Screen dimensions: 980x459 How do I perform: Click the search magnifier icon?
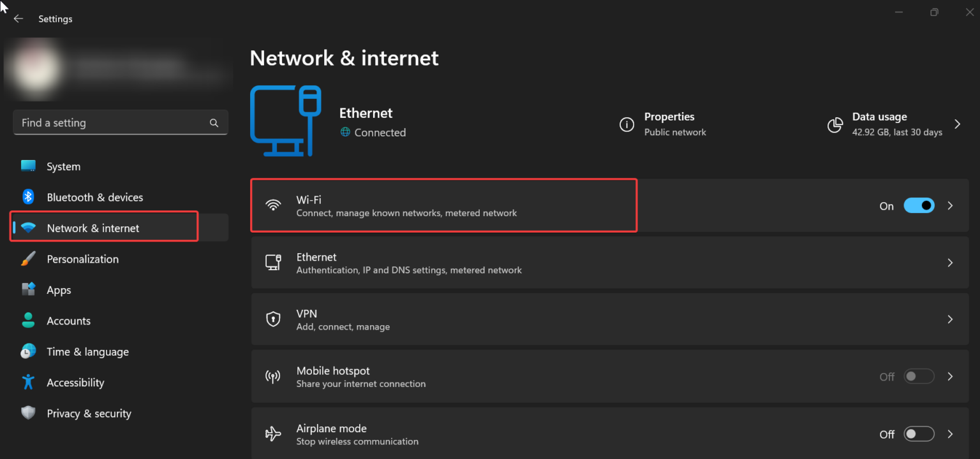(x=214, y=123)
